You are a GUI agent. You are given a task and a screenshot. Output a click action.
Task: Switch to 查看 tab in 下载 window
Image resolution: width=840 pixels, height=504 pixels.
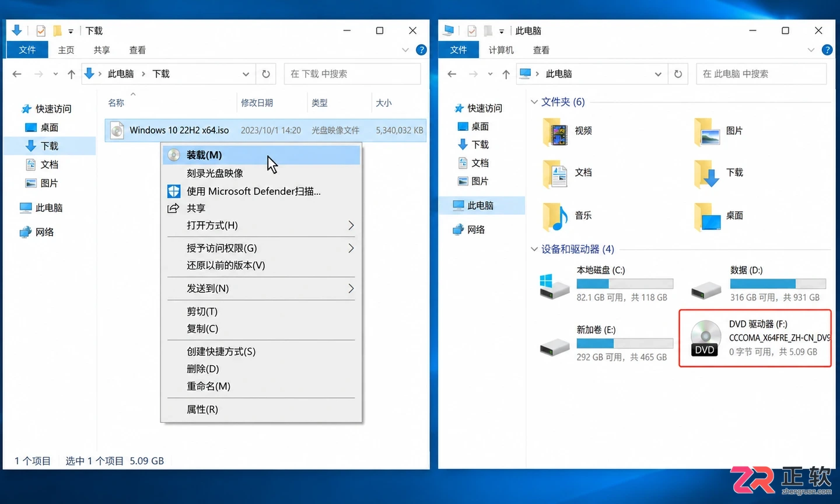[x=137, y=50]
